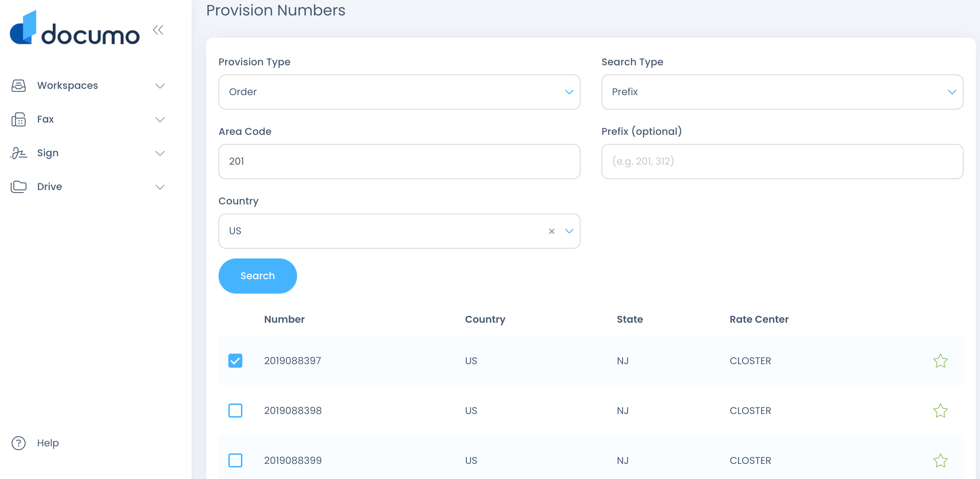Uncheck number 2019088397
The height and width of the screenshot is (479, 980).
[235, 360]
